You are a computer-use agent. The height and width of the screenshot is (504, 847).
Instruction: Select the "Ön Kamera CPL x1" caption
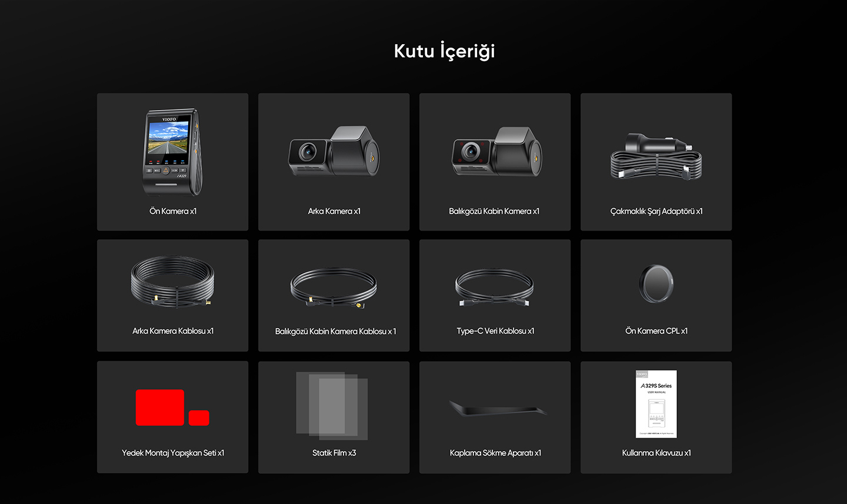[656, 331]
